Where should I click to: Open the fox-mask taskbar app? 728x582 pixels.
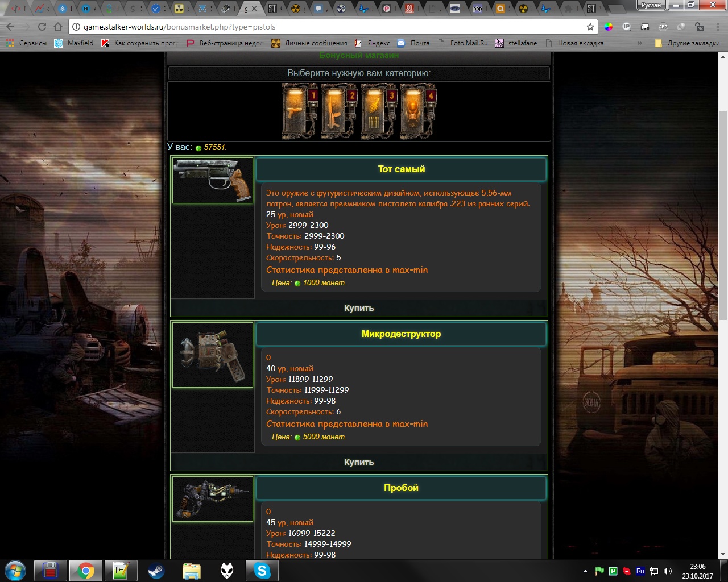(x=227, y=571)
